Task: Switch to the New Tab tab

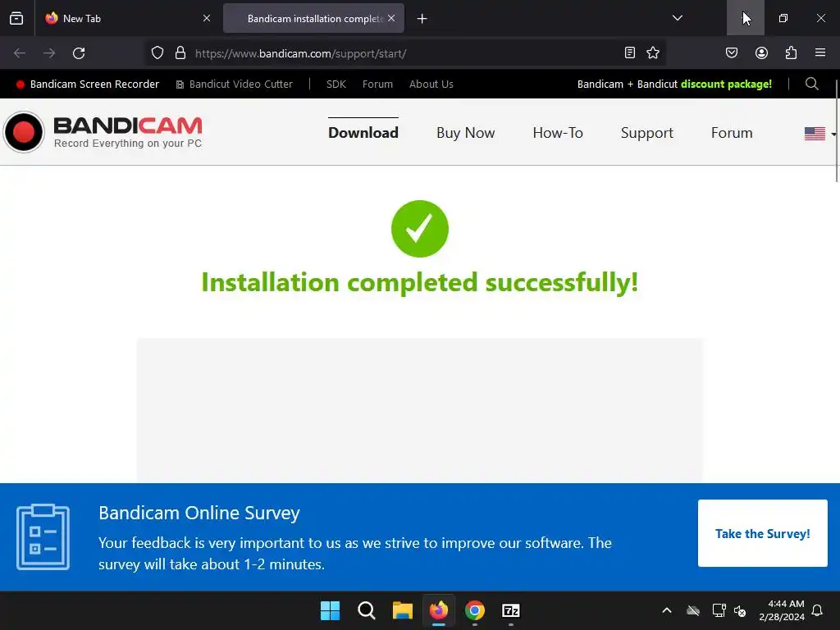Action: (x=128, y=18)
